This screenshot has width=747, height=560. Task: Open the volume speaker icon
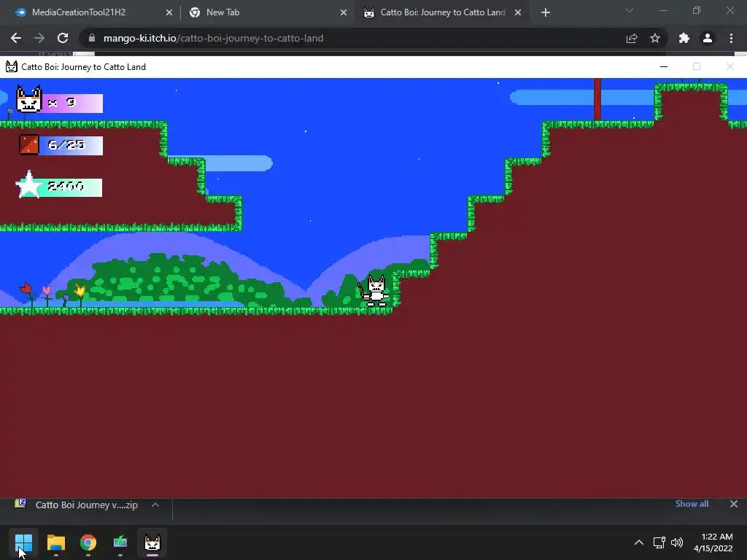[x=677, y=542]
